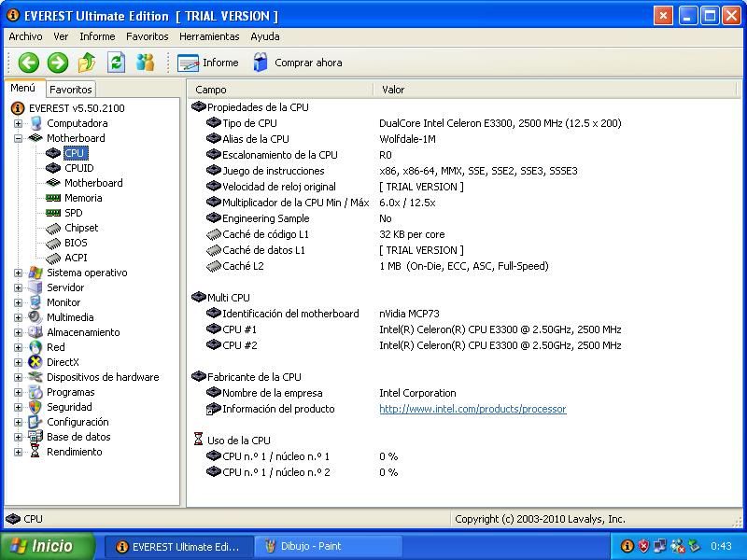This screenshot has width=747, height=560.
Task: Click the Inicio start button
Action: pos(48,546)
